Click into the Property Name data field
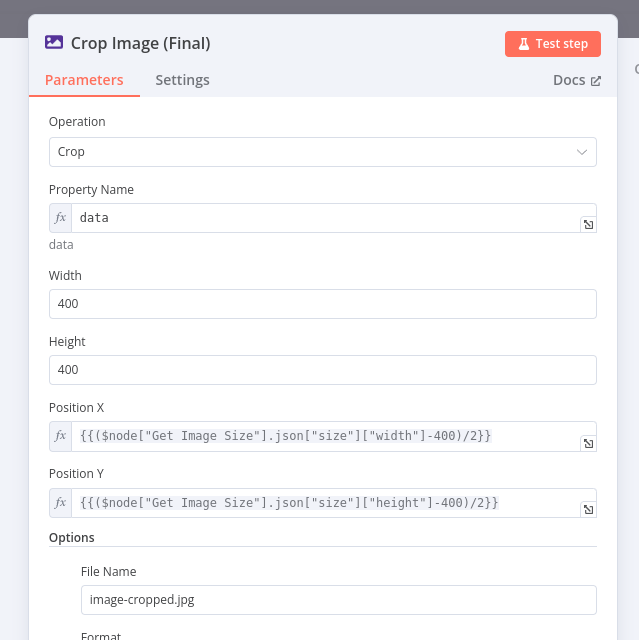This screenshot has width=639, height=640. [326, 218]
